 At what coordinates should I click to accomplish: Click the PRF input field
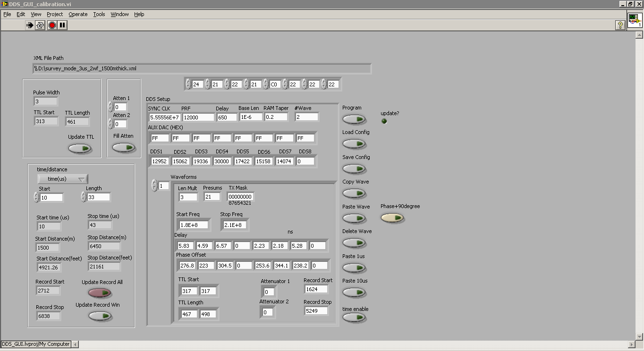tap(198, 117)
